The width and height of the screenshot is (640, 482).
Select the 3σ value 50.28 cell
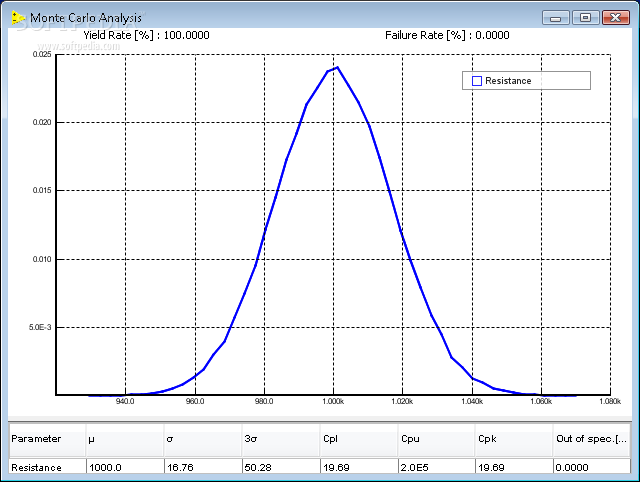[281, 467]
